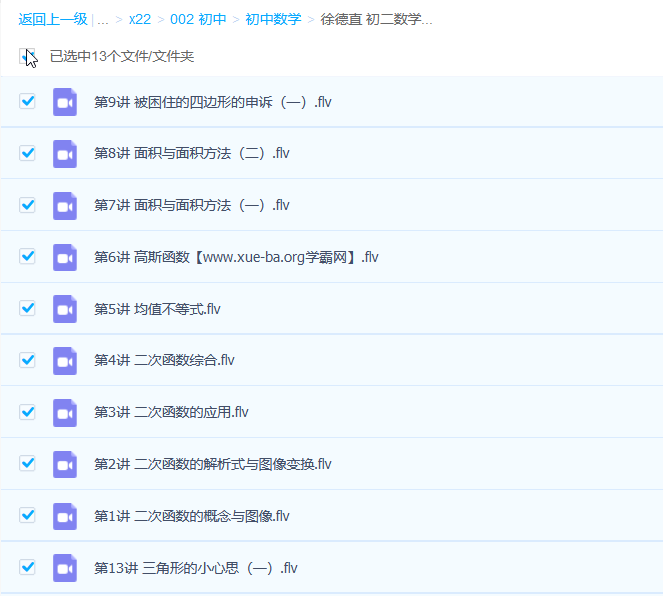Deselect the 第9讲 file checkbox

[28, 101]
